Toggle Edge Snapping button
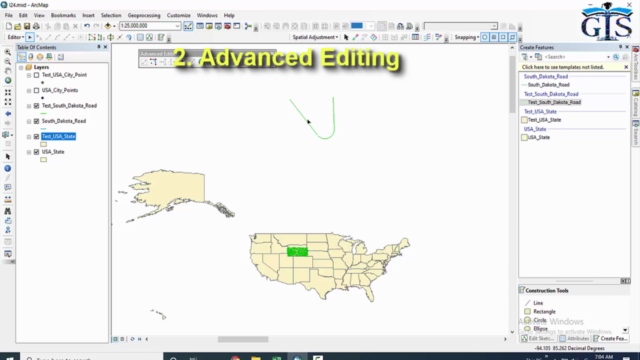Image resolution: width=640 pixels, height=360 pixels. coord(513,37)
